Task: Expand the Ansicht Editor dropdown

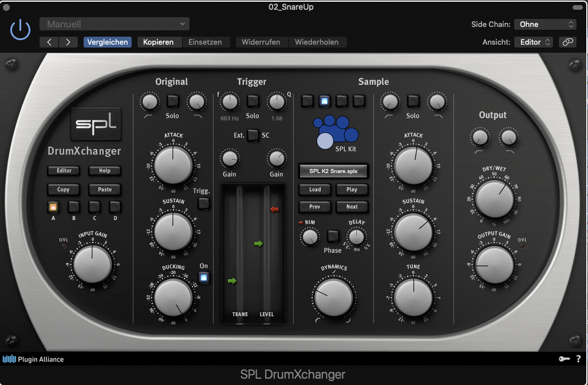Action: coord(533,42)
